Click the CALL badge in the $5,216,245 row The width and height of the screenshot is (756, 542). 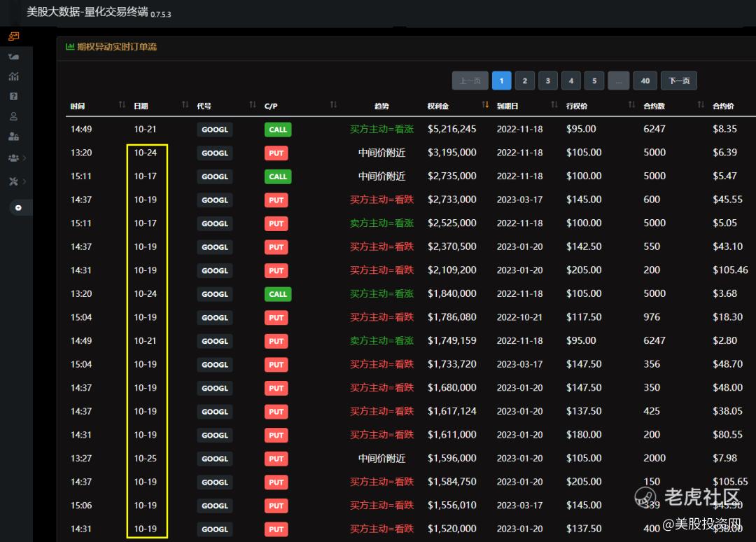278,130
